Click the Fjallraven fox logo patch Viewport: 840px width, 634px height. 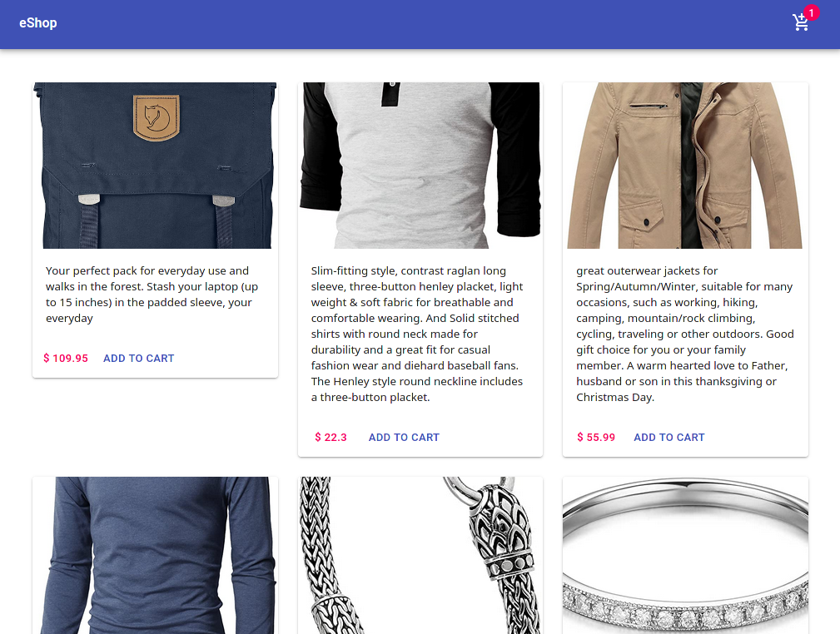pyautogui.click(x=156, y=117)
